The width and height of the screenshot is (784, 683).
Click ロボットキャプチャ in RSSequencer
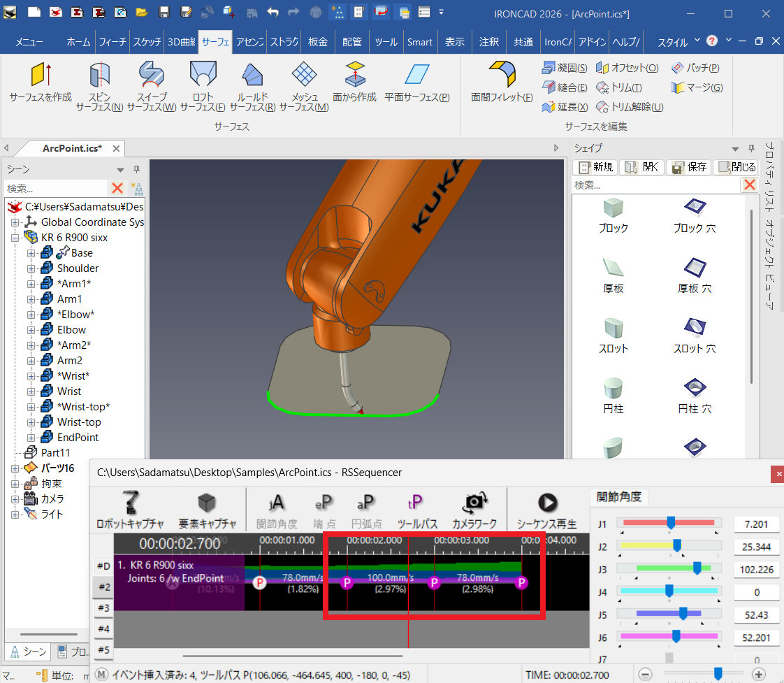[x=130, y=510]
